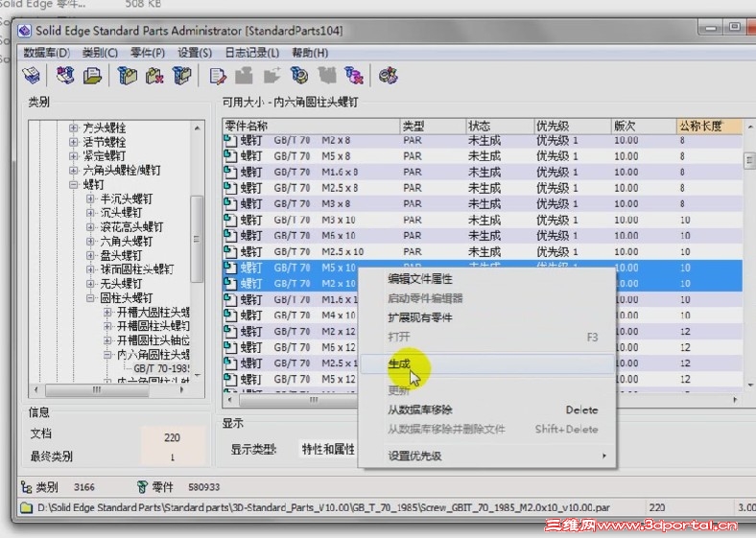Click the part icon of row M2 x 12

[x=230, y=331]
